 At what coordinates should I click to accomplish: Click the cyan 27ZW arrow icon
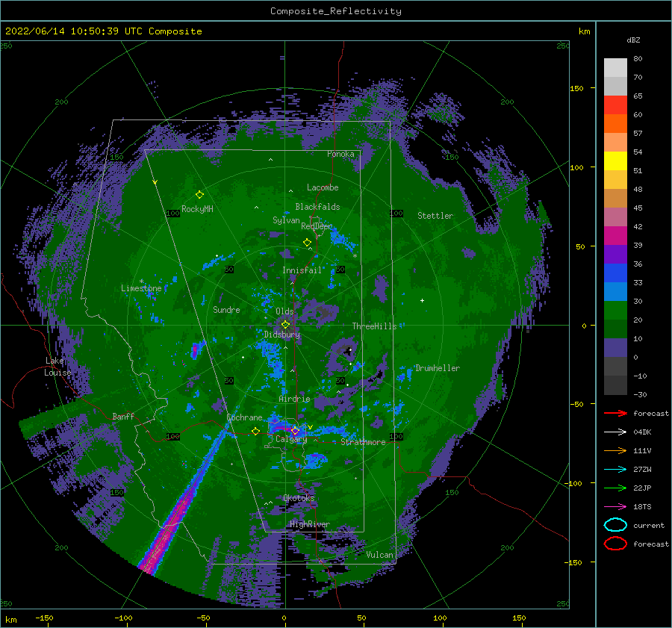[x=615, y=470]
